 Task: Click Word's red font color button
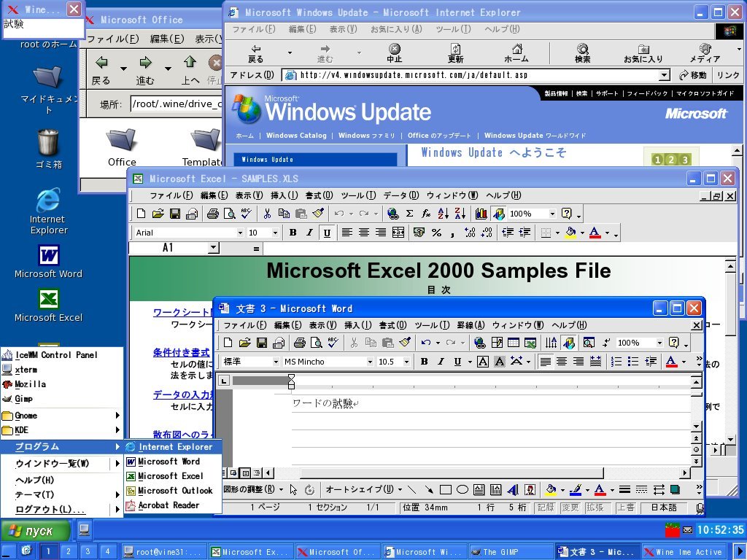[x=671, y=362]
